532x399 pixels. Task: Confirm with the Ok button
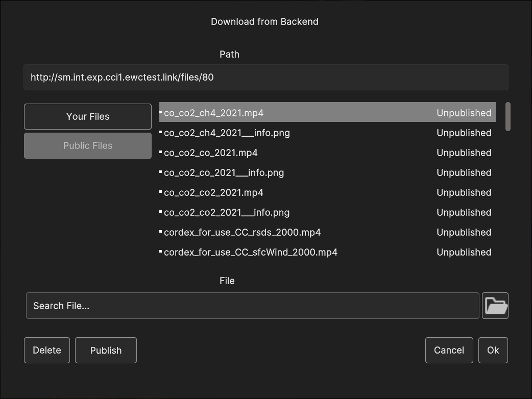tap(493, 350)
